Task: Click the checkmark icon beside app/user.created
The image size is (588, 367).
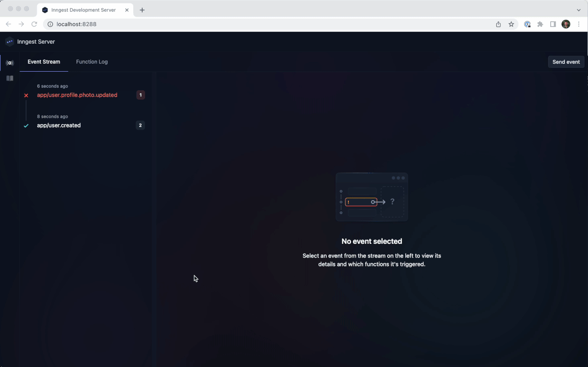Action: [x=26, y=125]
